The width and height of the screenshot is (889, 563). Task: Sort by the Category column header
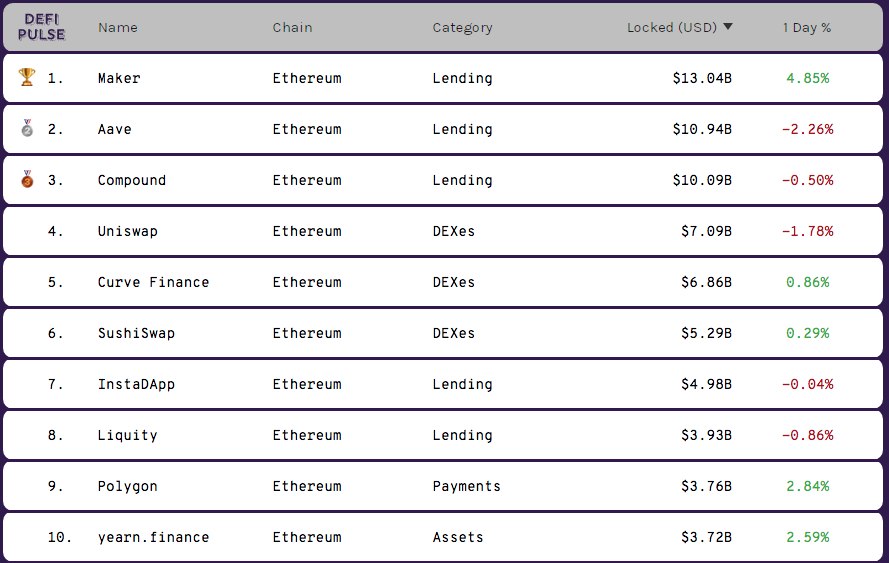462,27
